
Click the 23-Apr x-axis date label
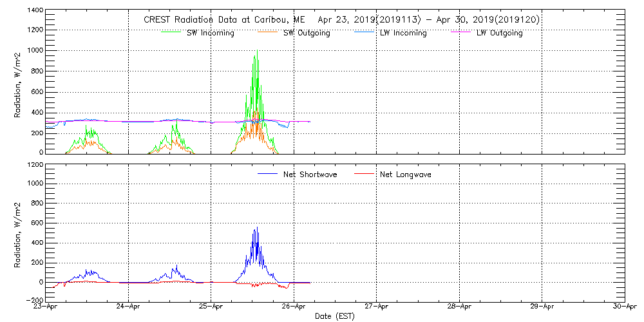[x=46, y=307]
